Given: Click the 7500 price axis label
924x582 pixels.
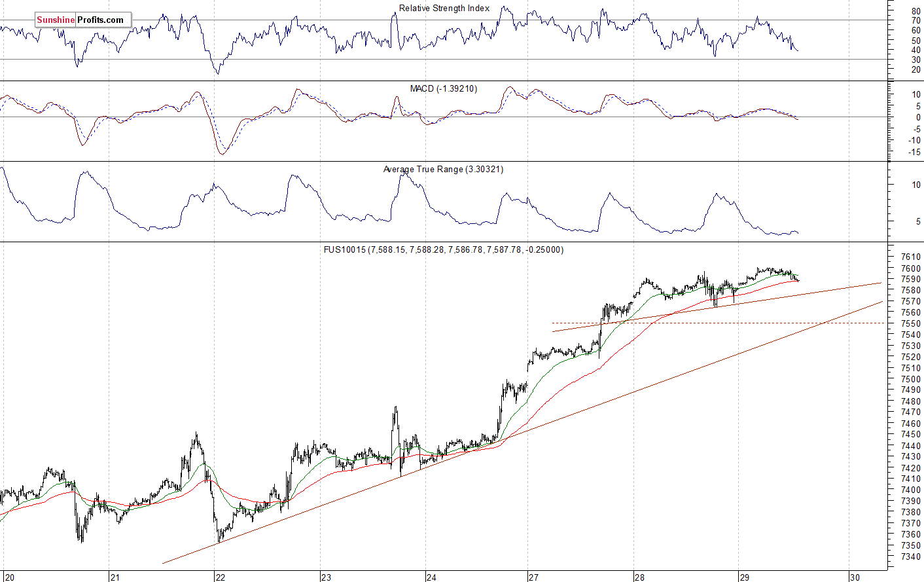Looking at the screenshot, I should pyautogui.click(x=910, y=379).
